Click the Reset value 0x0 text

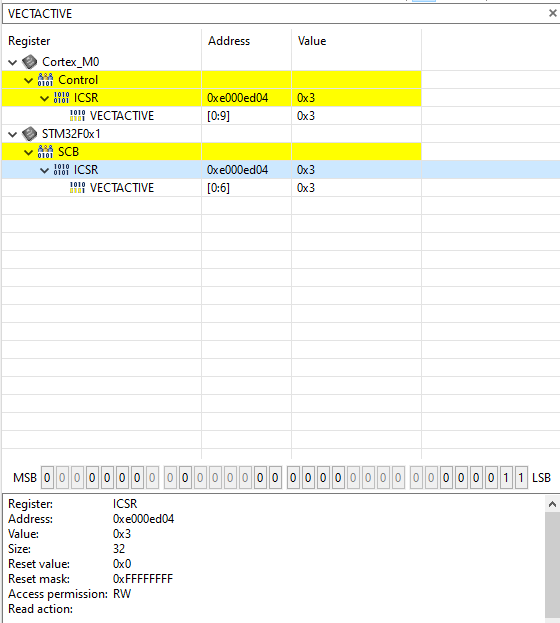tap(122, 564)
